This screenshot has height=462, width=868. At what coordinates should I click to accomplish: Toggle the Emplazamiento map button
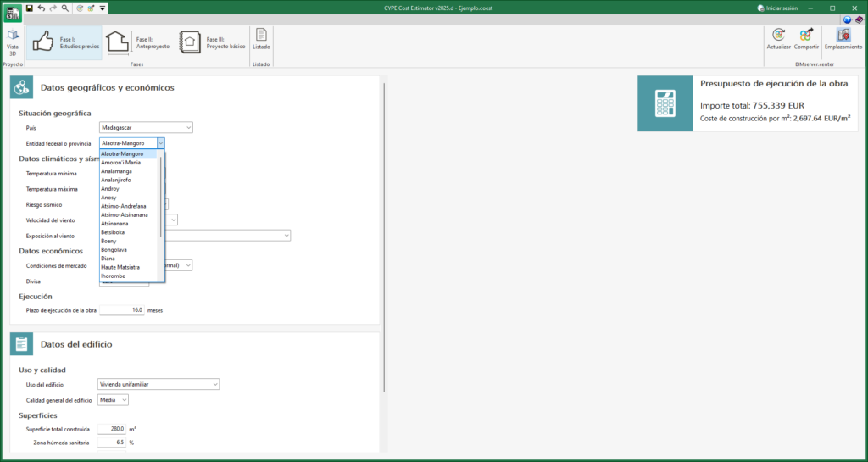(x=843, y=39)
